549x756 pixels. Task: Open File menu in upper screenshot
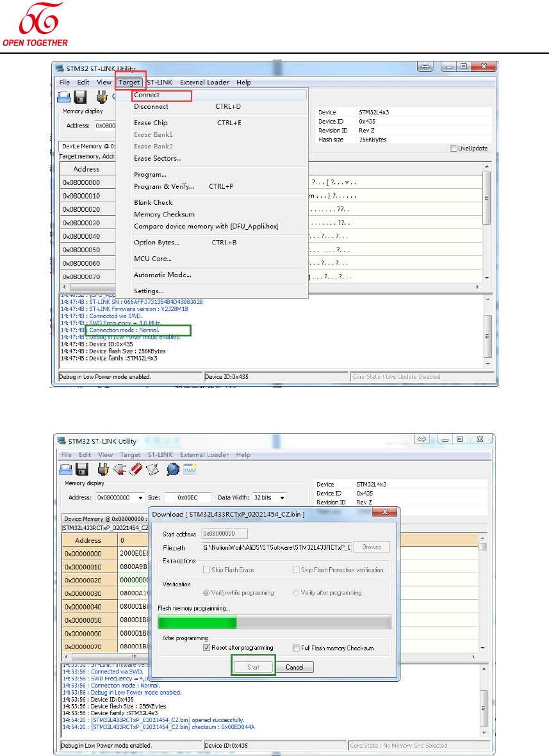65,83
